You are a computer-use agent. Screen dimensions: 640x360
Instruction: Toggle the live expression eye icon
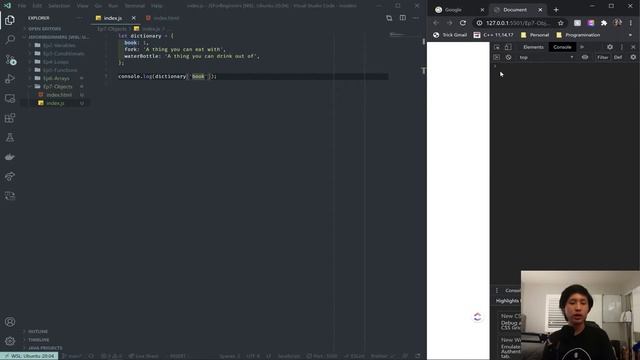tap(585, 58)
